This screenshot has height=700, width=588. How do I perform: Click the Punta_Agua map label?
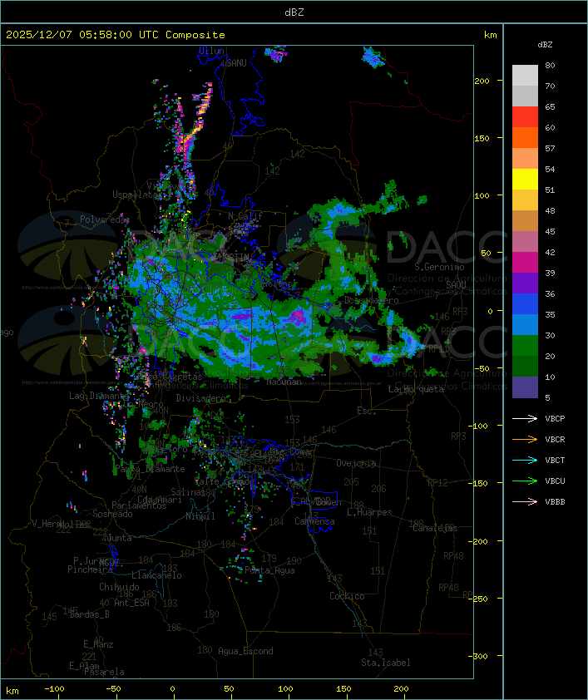click(269, 570)
